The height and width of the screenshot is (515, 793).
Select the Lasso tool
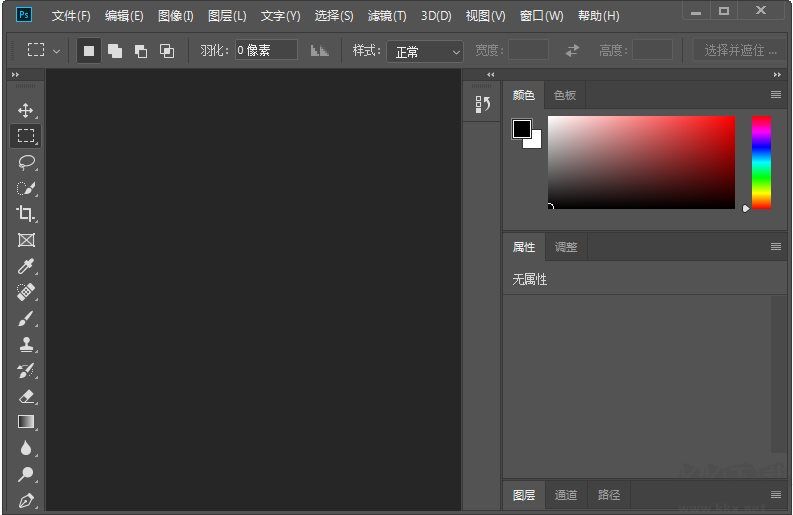coord(26,162)
